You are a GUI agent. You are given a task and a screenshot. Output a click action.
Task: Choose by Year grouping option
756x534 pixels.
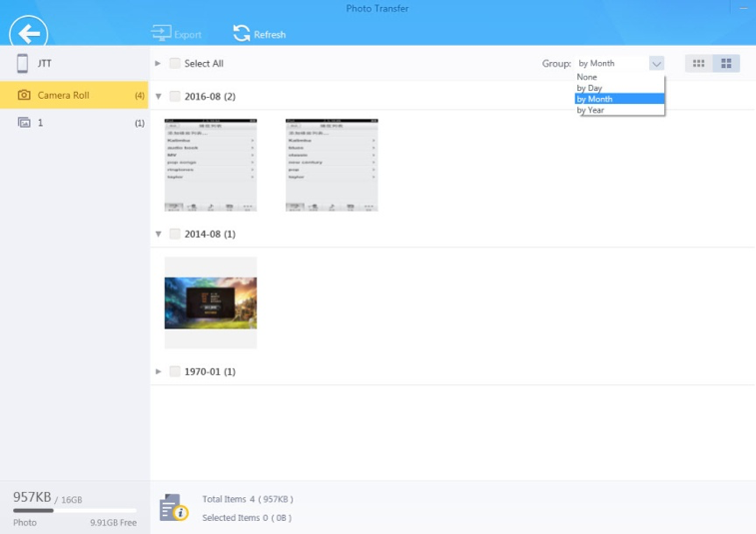(x=619, y=110)
